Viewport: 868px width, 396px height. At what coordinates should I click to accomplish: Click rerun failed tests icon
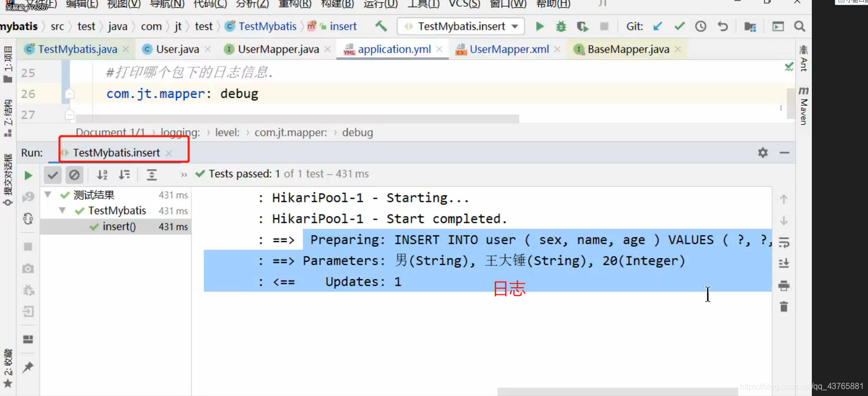click(28, 197)
